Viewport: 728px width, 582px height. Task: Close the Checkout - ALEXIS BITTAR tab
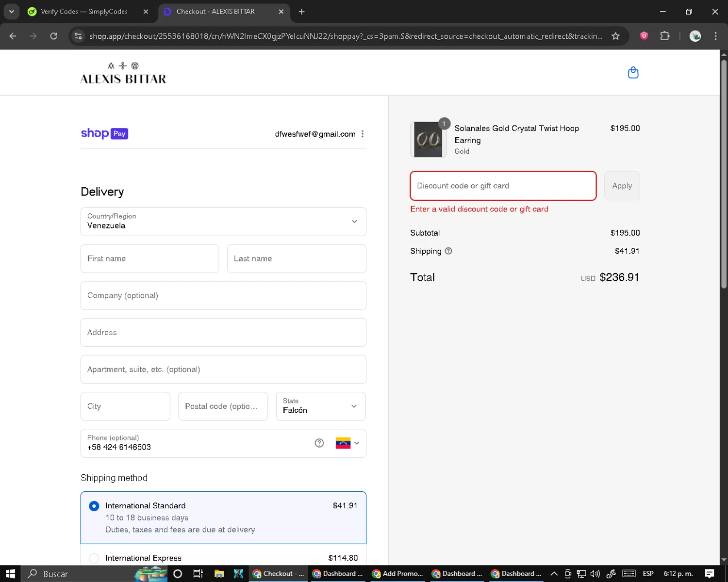281,11
